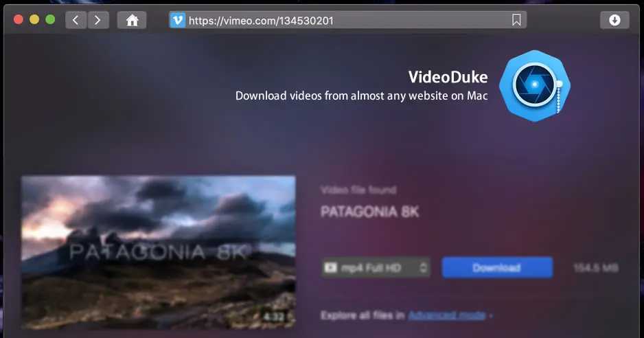Viewport: 644px width, 338px height.
Task: Click the Video file found label
Action: point(358,190)
